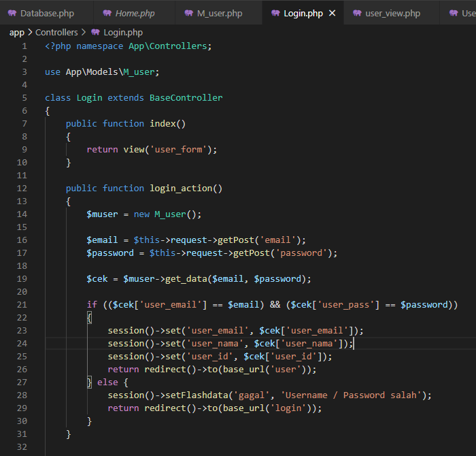Click PHP elephant icon on Home.php tab
The width and height of the screenshot is (476, 456).
coord(107,13)
